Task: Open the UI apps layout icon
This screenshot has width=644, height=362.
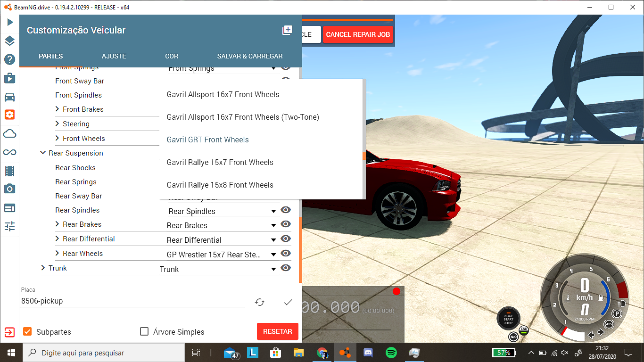Action: pos(9,208)
